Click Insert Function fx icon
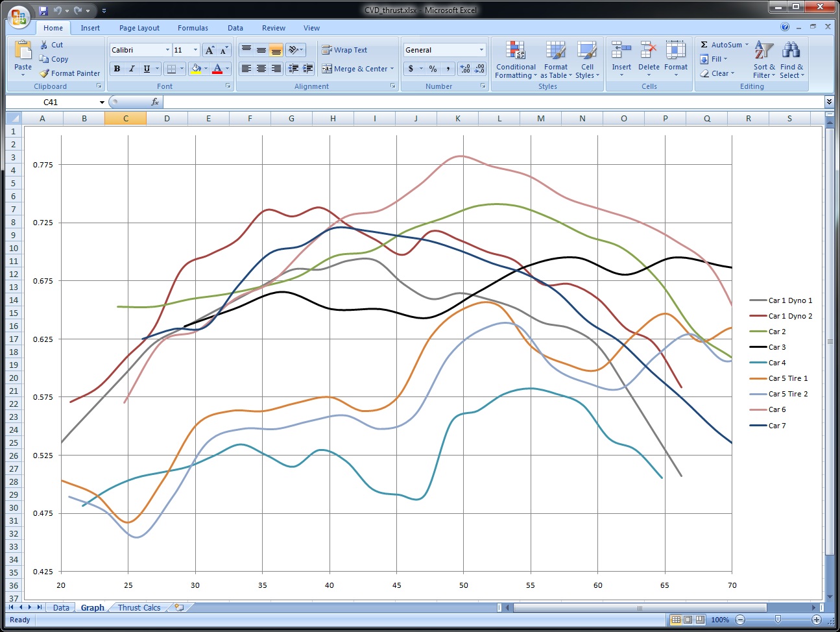This screenshot has width=840, height=632. [155, 102]
